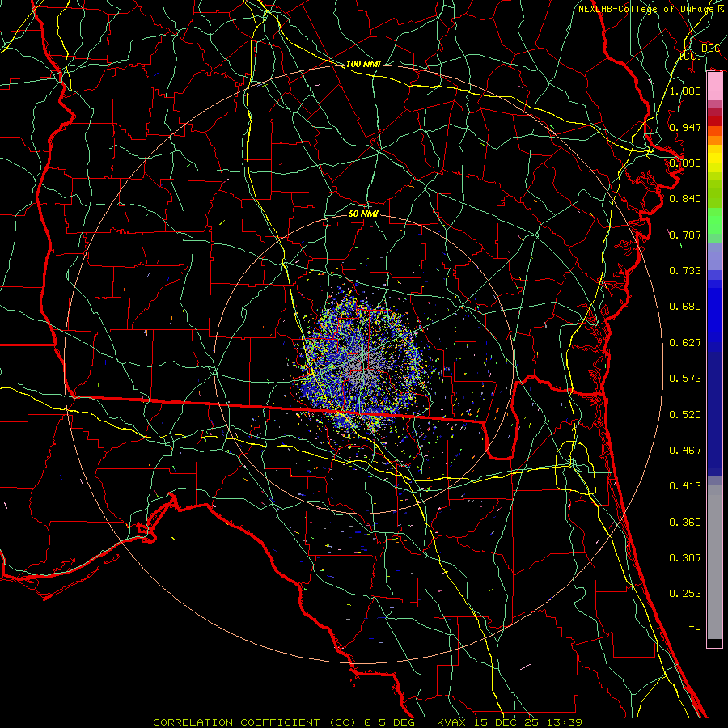Click the 100 NMI range ring label
This screenshot has height=728, width=728.
click(363, 64)
